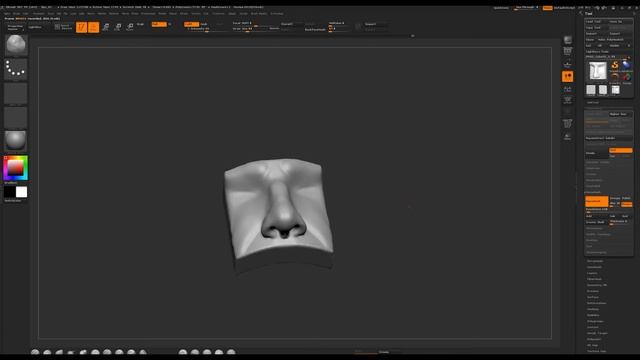640x360 pixels.
Task: Select the blue Sphere3D tool icon
Action: [626, 65]
